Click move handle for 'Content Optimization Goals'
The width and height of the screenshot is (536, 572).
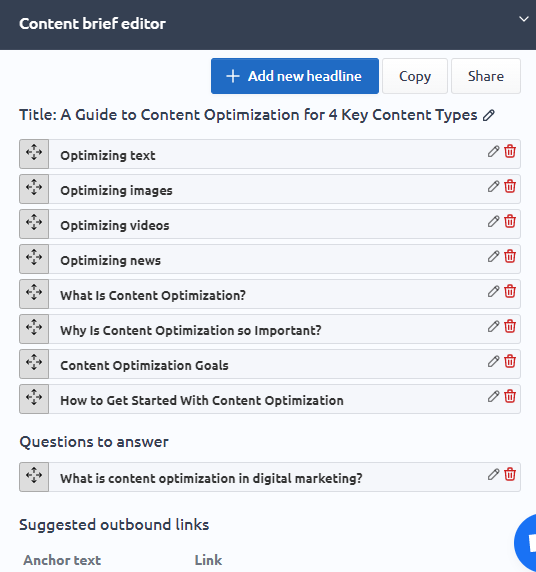34,364
